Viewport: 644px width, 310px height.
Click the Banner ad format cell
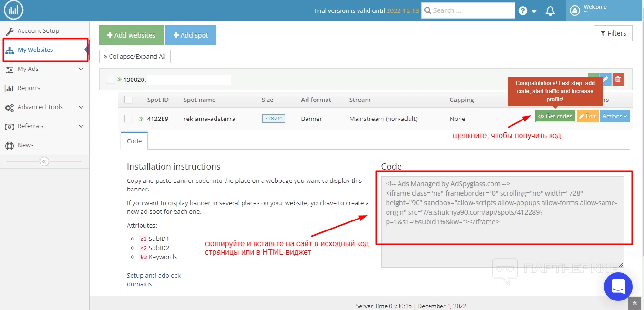click(311, 119)
